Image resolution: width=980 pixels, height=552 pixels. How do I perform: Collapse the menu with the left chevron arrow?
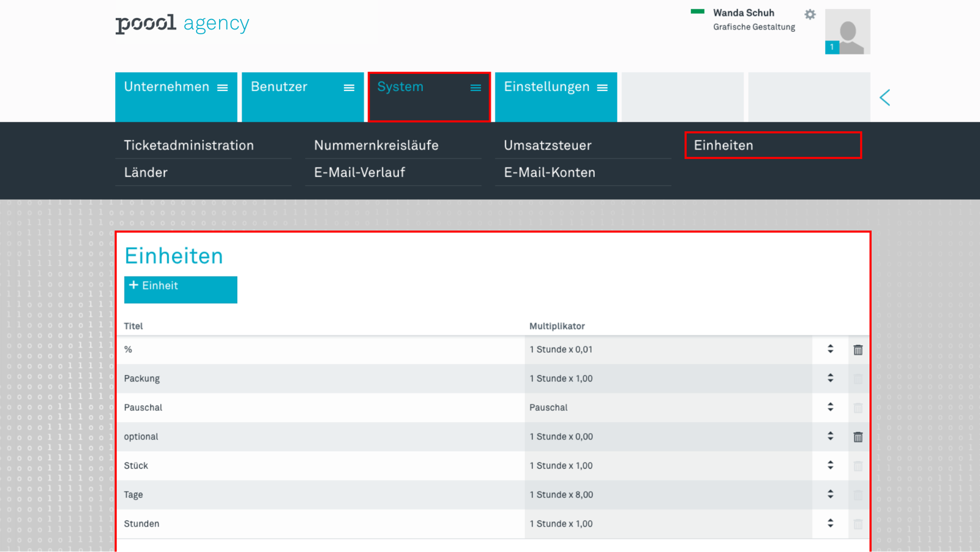click(885, 97)
